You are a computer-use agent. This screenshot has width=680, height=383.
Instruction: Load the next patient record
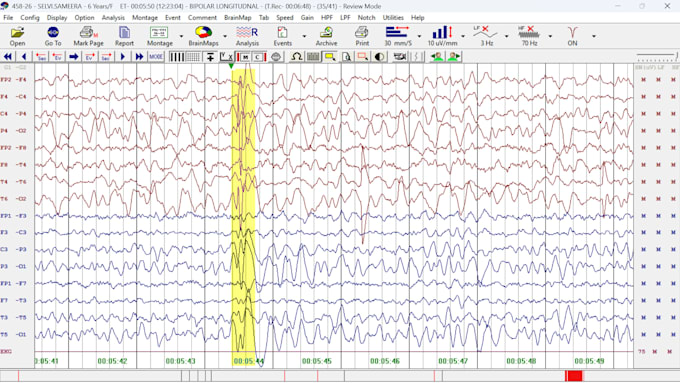click(454, 57)
